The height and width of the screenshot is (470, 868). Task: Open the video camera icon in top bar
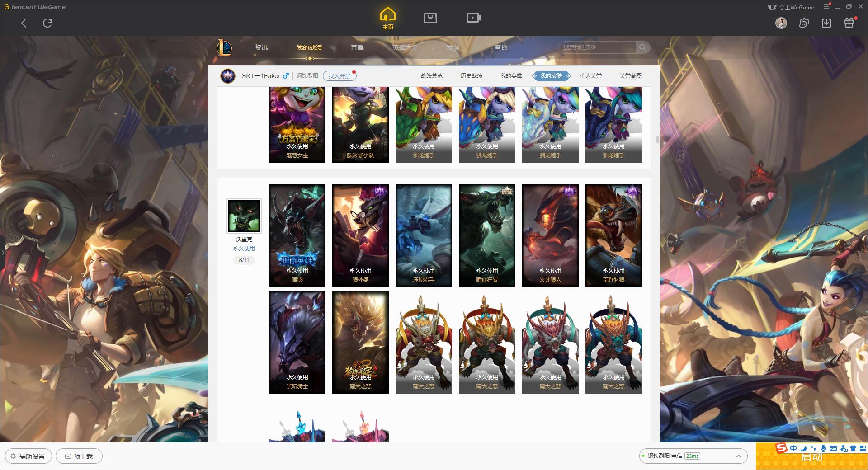click(473, 18)
